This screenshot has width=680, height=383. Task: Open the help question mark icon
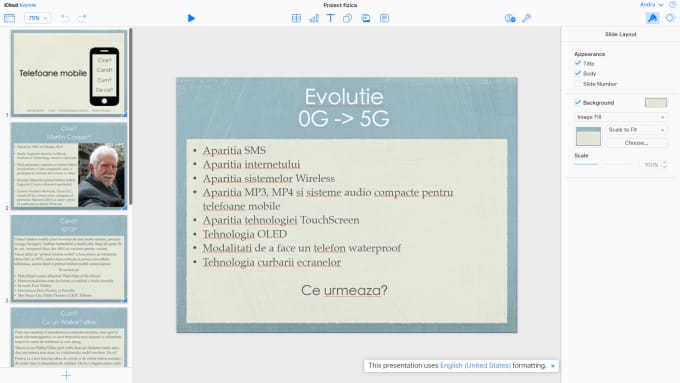coord(673,5)
